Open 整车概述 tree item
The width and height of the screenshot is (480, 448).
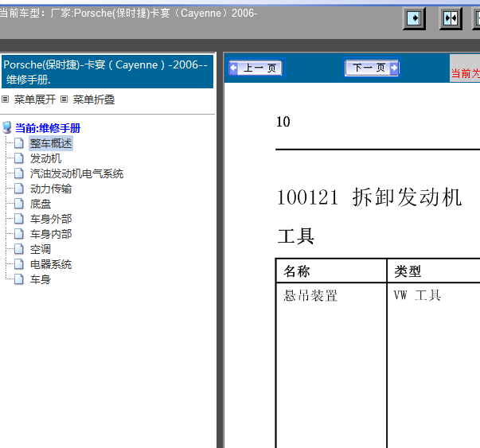[x=51, y=143]
